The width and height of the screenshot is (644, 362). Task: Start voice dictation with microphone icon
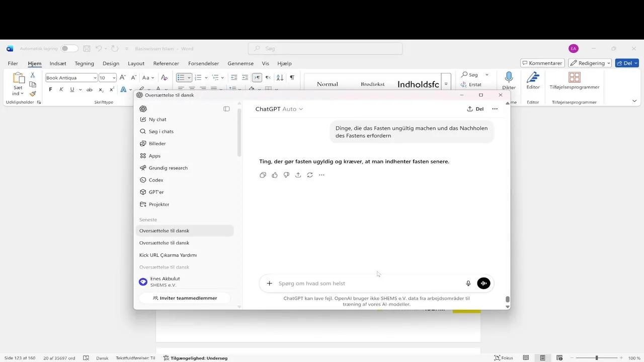click(468, 284)
